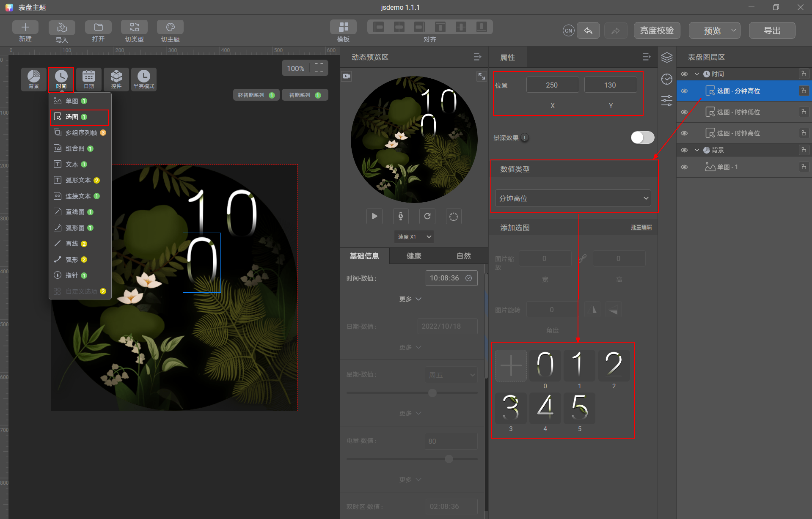Screen dimensions: 812x519
Task: Open the 控件 widget tool
Action: pyautogui.click(x=116, y=79)
